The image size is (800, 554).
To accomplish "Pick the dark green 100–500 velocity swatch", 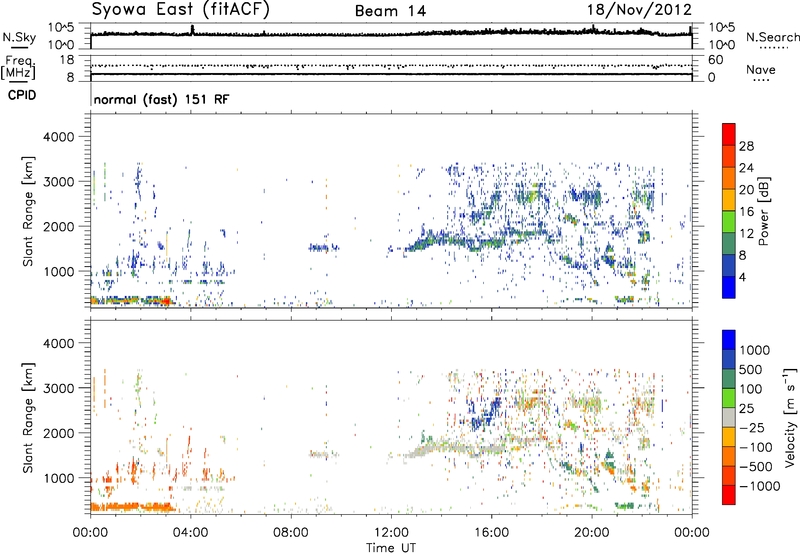I will [x=729, y=379].
